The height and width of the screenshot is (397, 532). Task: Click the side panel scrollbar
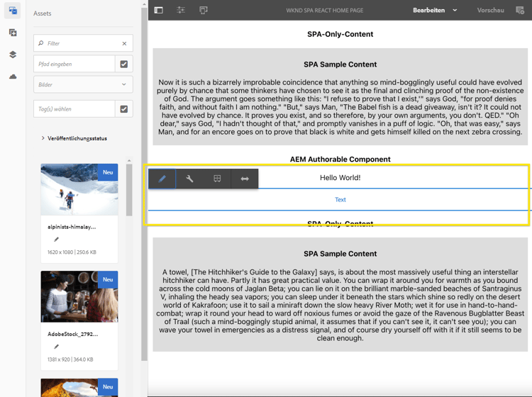tap(144, 183)
